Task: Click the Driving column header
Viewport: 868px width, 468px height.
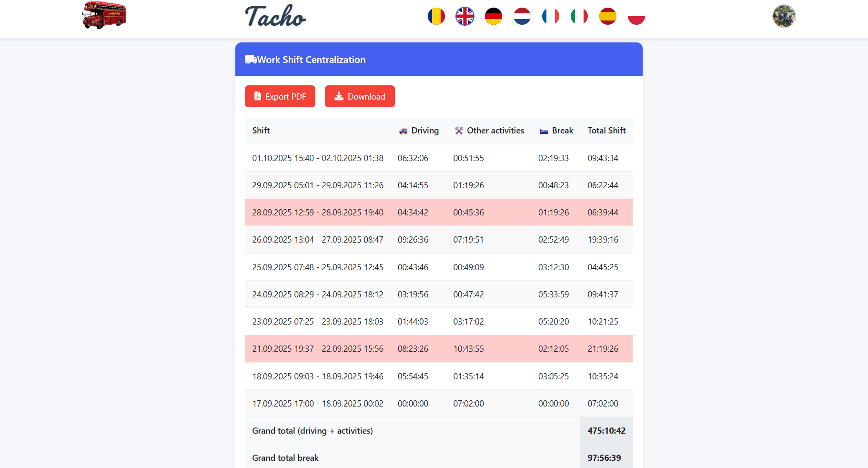Action: point(419,131)
